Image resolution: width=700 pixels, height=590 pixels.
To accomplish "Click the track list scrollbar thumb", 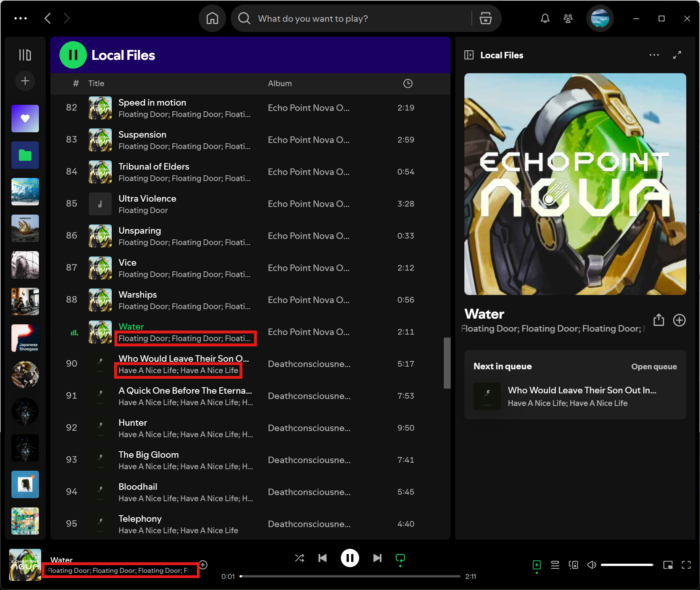I will (x=447, y=363).
